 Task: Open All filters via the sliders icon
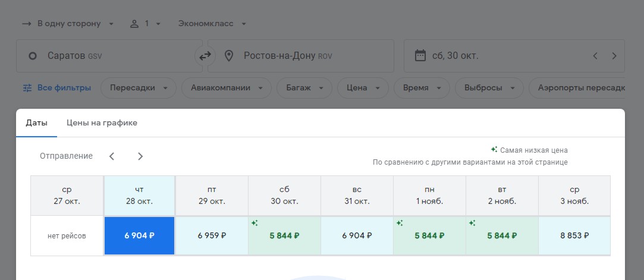(27, 88)
